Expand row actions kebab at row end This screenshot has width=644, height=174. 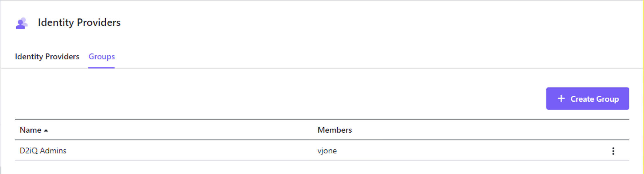pyautogui.click(x=613, y=151)
